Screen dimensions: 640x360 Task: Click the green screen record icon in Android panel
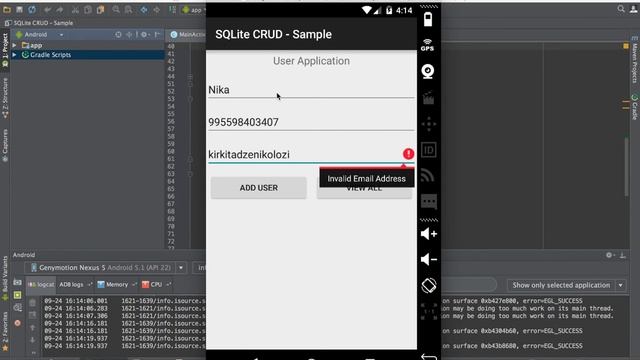[17, 295]
